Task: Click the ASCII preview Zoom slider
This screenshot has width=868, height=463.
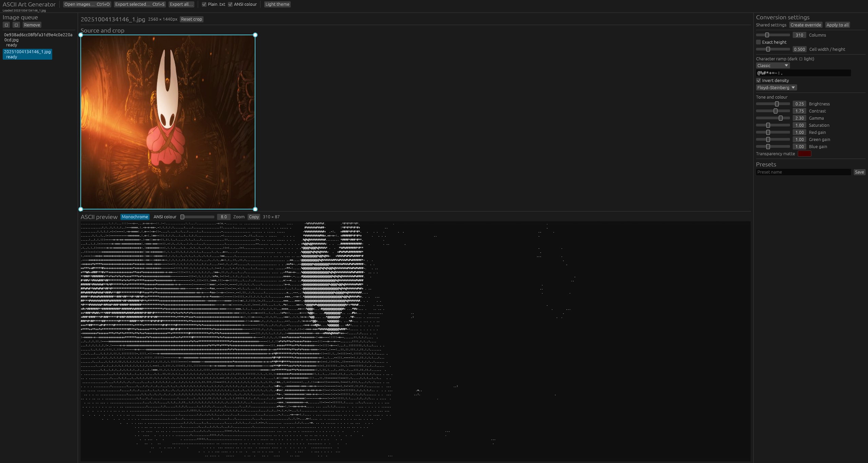Action: pyautogui.click(x=197, y=217)
